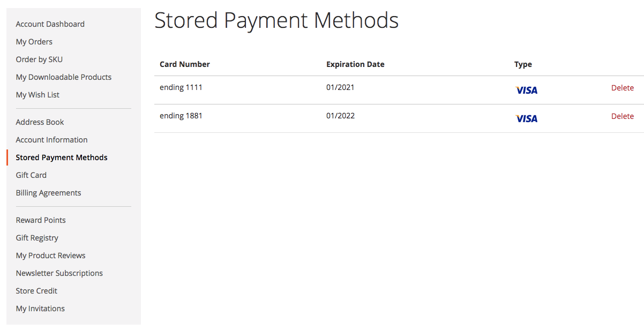Open My Downloadable Products
Viewport: 644px width, 330px height.
point(64,77)
